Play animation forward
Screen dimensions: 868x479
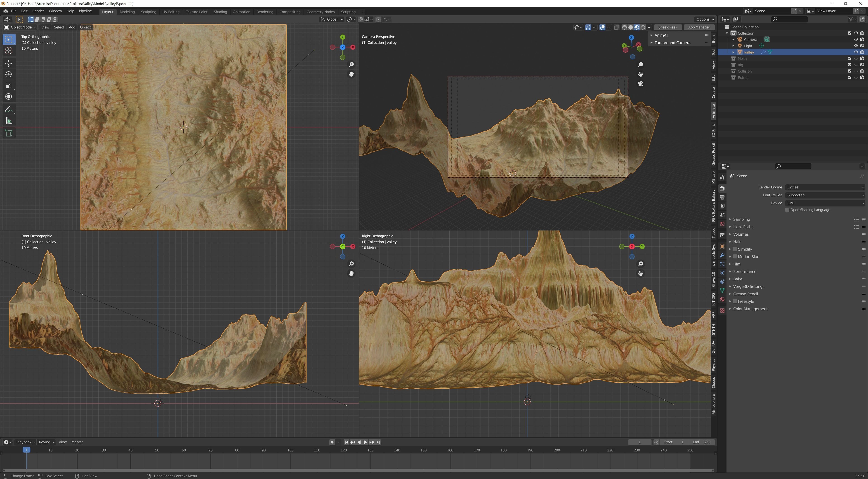(x=365, y=442)
